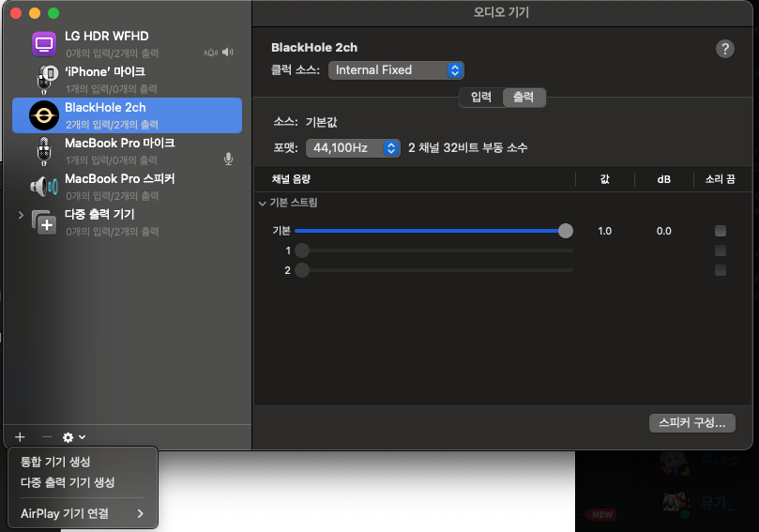Click the alert sound icon on LG HDR WFHD row
This screenshot has height=532, width=759.
(211, 53)
